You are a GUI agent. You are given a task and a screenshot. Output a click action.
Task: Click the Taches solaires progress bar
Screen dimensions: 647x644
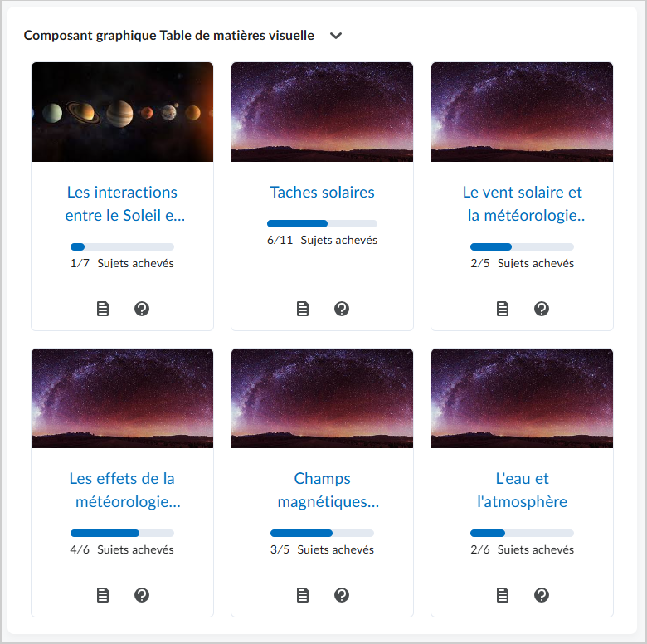pos(323,224)
